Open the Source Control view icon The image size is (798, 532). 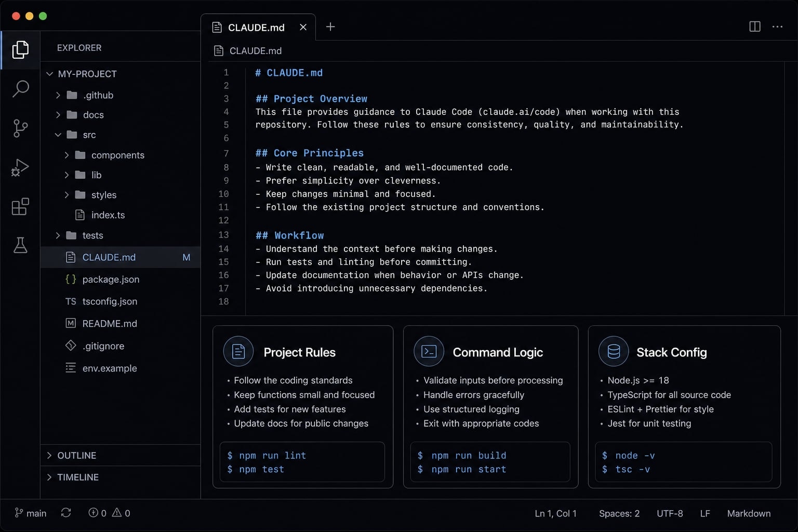tap(20, 128)
